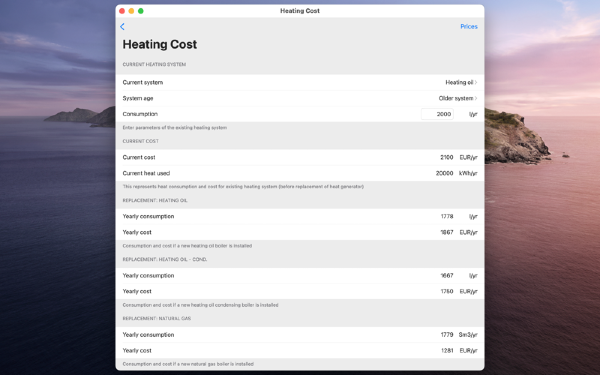The width and height of the screenshot is (600, 375).
Task: Open Current system Heating oil selector
Action: (461, 82)
